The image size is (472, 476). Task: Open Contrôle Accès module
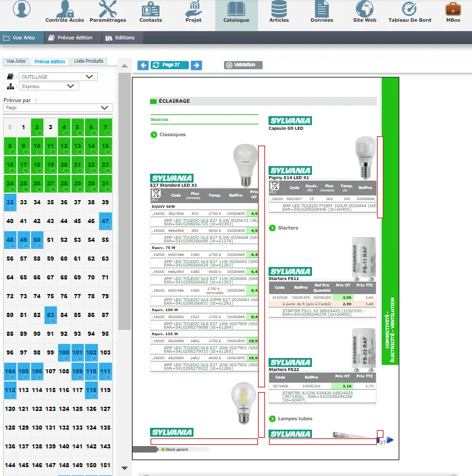coord(64,12)
